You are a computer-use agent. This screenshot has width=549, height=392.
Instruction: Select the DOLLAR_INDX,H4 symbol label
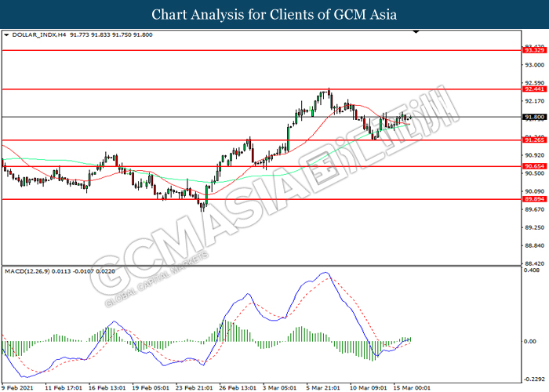39,35
